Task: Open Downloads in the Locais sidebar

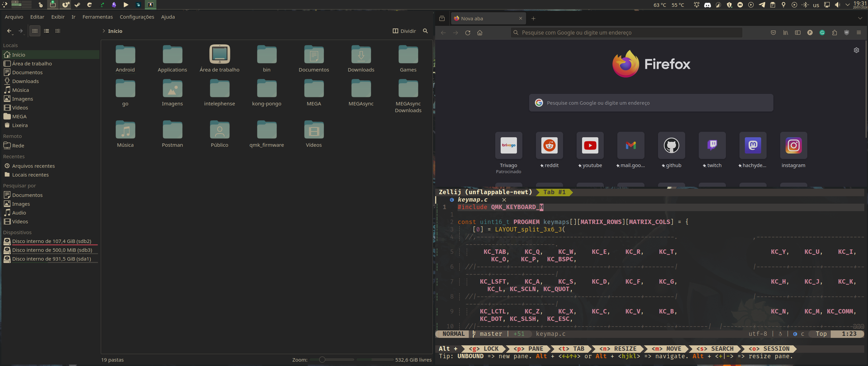Action: pos(51,81)
